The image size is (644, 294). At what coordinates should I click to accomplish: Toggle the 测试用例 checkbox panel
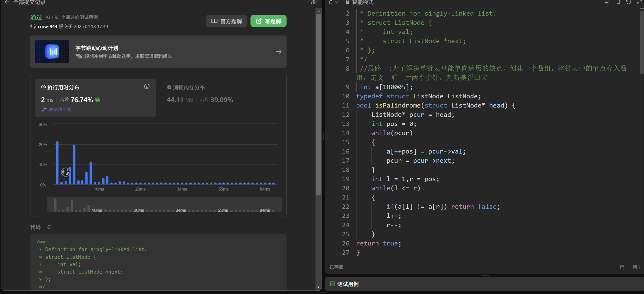(x=332, y=284)
